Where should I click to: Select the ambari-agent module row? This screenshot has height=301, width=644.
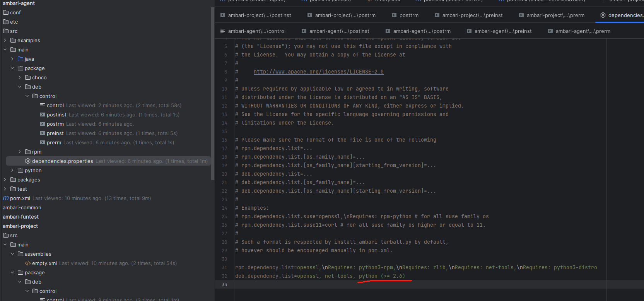click(x=19, y=3)
